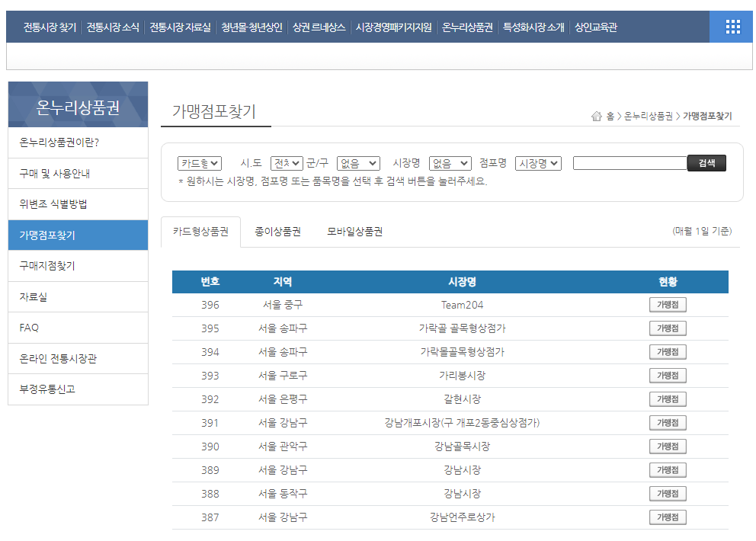
Task: Open 자료실 in sidebar
Action: coord(78,297)
